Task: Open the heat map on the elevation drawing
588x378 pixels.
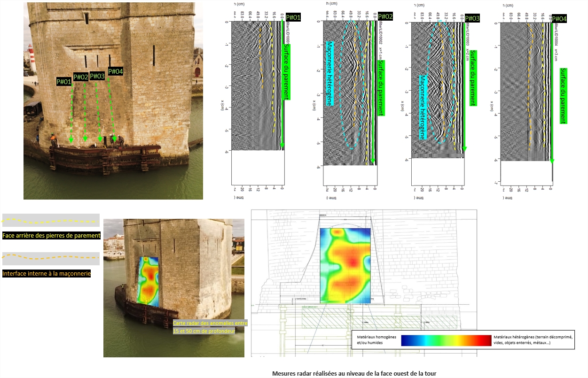Action: 345,265
